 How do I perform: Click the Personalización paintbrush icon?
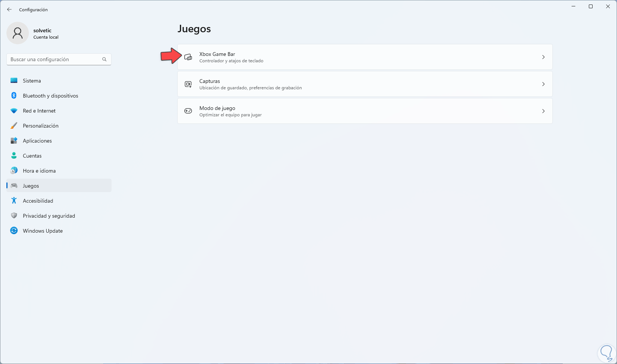(14, 126)
